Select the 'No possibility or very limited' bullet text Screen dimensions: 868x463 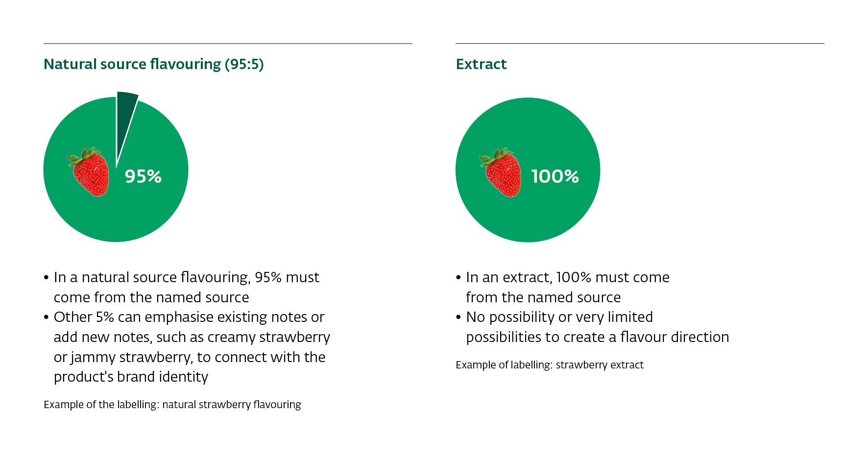tap(559, 317)
